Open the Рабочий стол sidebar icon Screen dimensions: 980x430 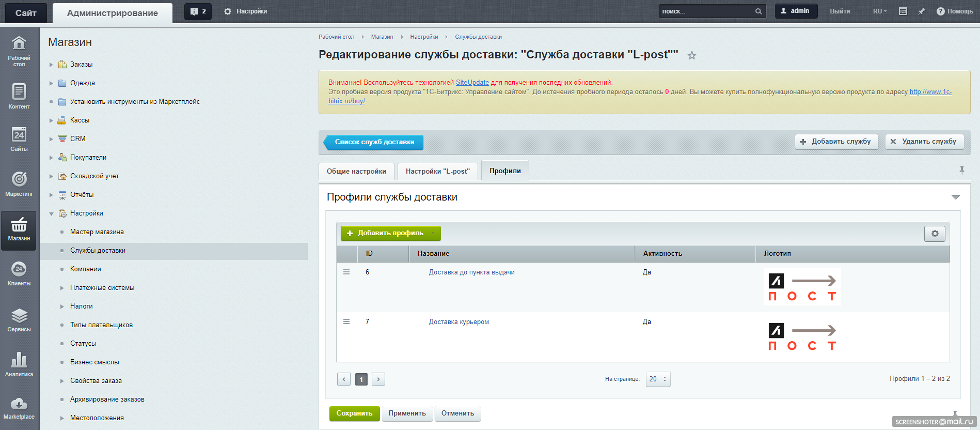(x=19, y=51)
